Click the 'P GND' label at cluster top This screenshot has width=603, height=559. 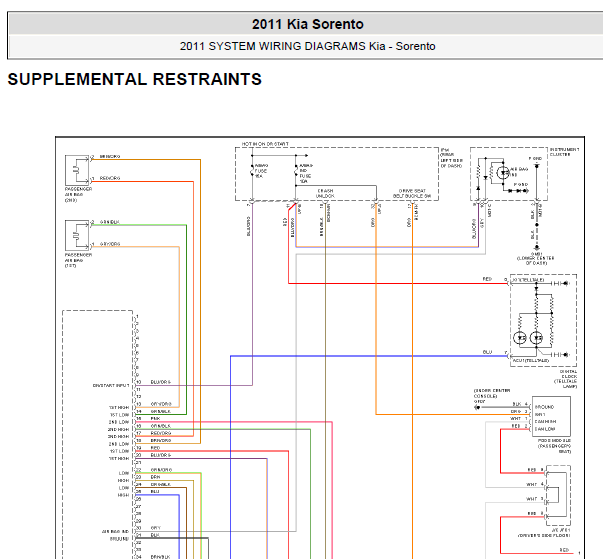(535, 158)
